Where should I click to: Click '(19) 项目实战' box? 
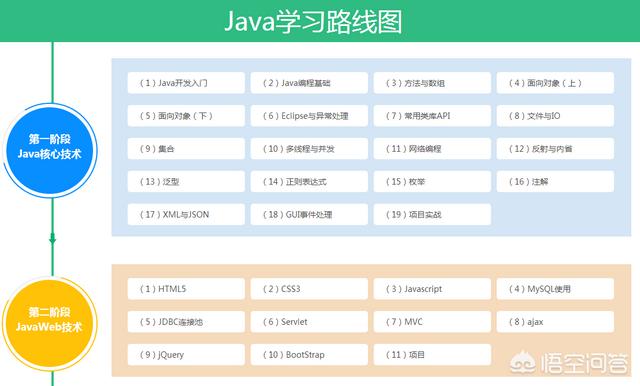click(x=432, y=214)
